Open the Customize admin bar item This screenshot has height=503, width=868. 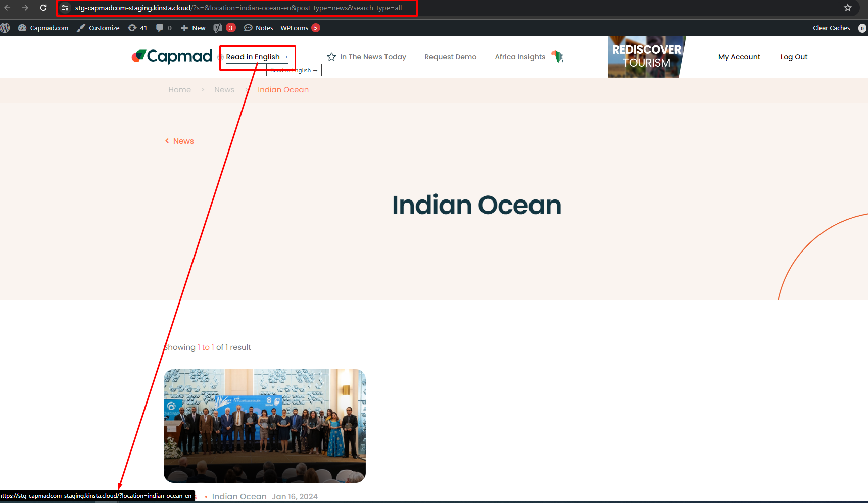[99, 28]
